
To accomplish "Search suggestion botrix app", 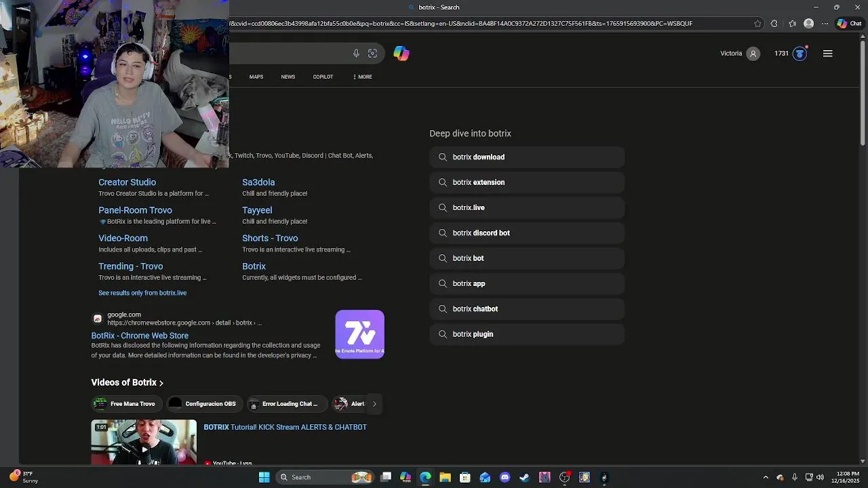I will pos(527,283).
